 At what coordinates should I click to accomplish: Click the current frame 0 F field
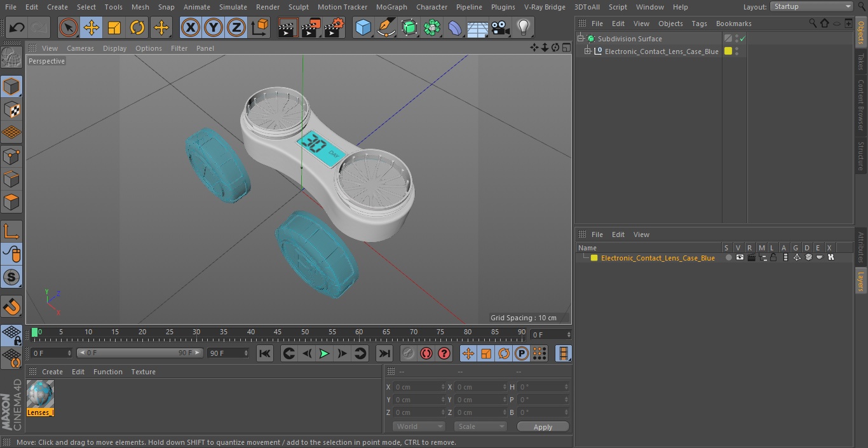550,334
